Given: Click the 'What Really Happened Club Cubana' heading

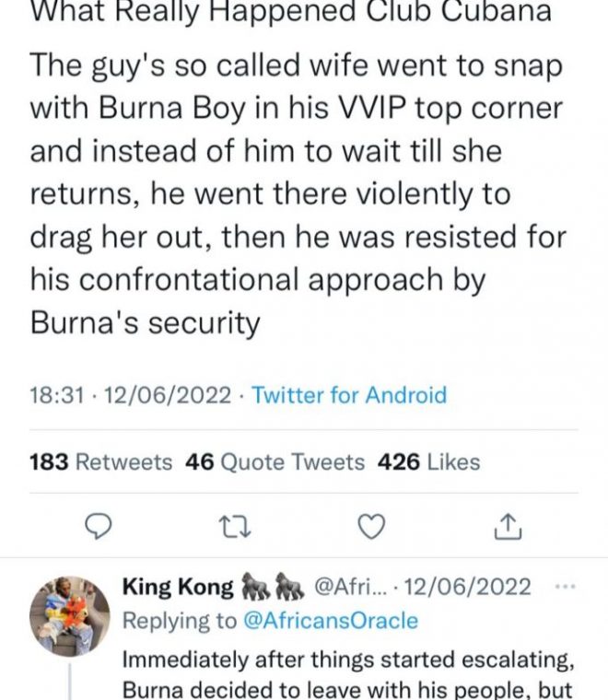Looking at the screenshot, I should pos(290,11).
